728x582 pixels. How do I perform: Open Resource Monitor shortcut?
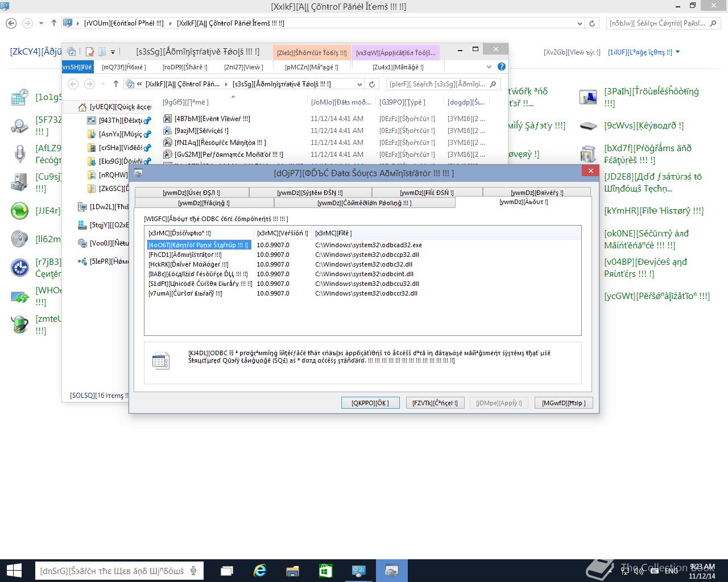pos(214,143)
